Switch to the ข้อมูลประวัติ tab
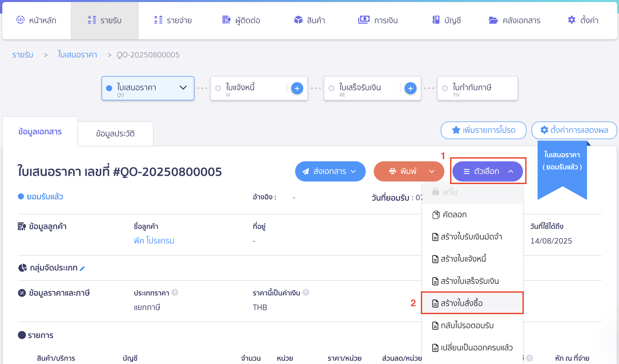 coord(115,134)
